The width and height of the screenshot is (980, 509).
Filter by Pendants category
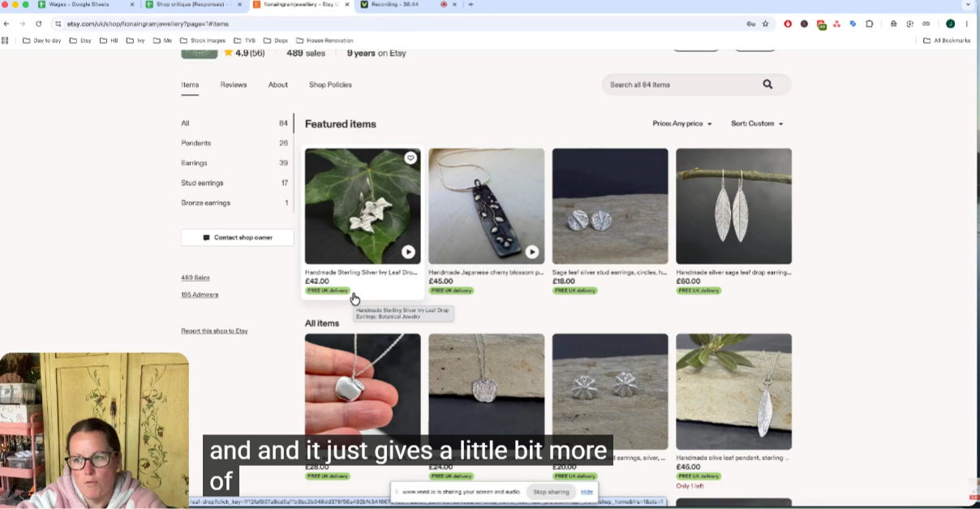coord(234,143)
